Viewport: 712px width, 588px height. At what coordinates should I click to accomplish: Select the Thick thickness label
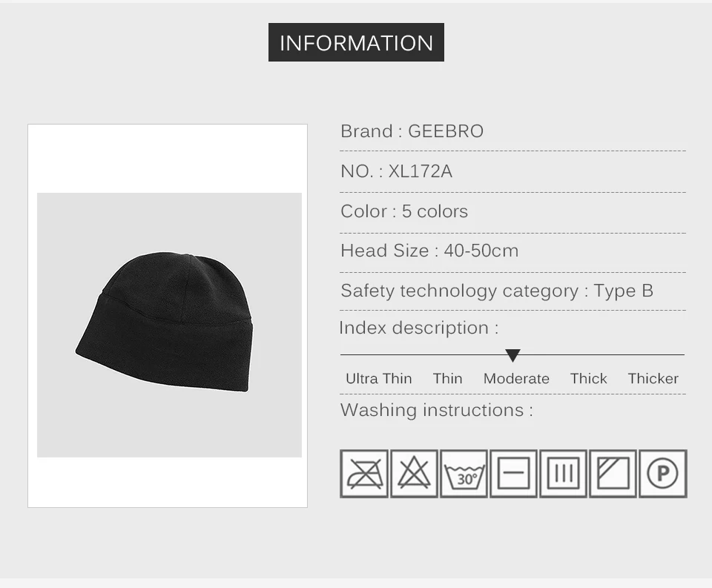[588, 378]
